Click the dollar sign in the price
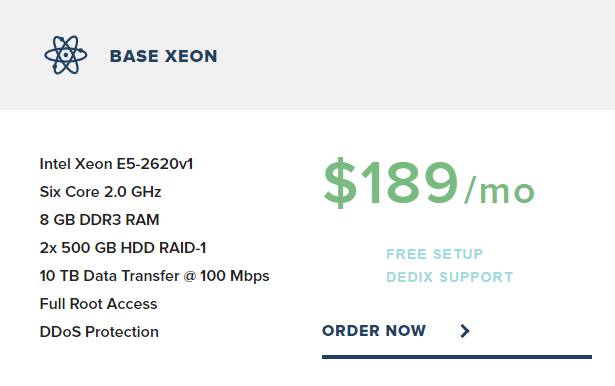Viewport: 615px width, 386px height. 340,182
